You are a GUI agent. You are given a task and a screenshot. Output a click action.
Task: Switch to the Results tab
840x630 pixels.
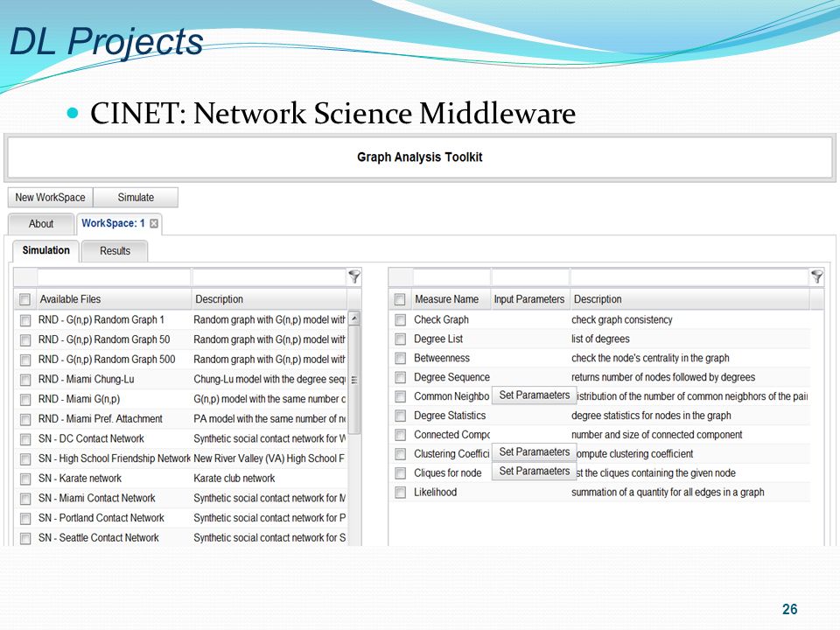[x=115, y=251]
